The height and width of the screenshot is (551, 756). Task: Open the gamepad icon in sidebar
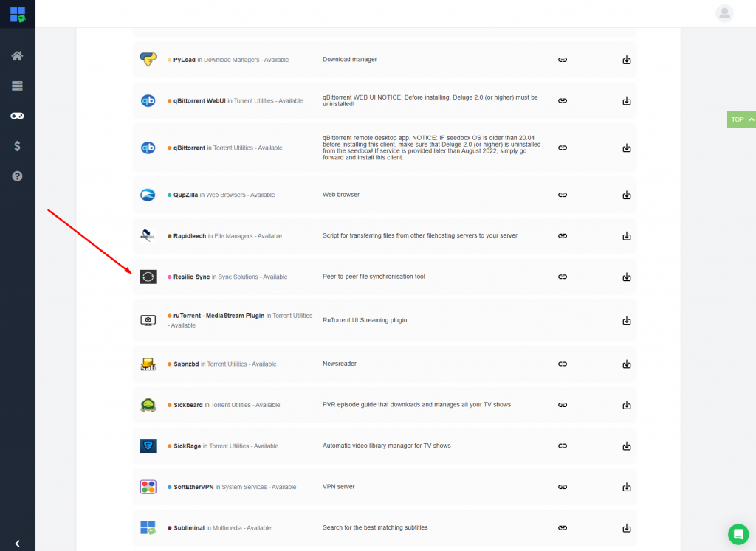click(18, 116)
